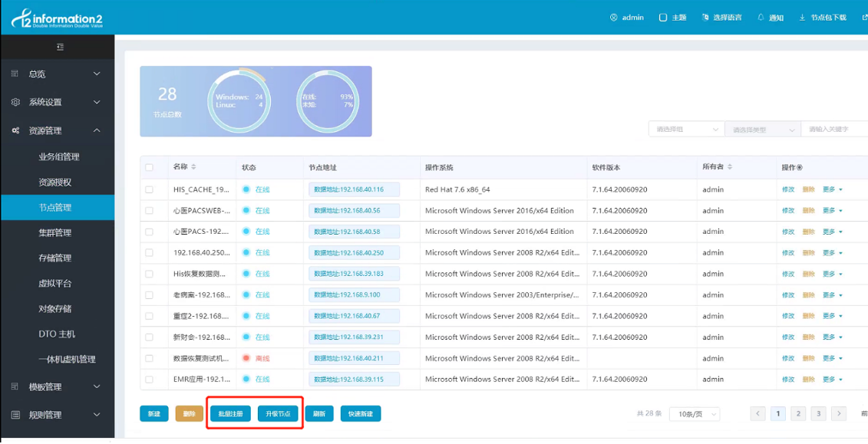Viewport: 868px width, 444px height.
Task: Collapse the 资源管理 menu chevron
Action: pyautogui.click(x=97, y=130)
